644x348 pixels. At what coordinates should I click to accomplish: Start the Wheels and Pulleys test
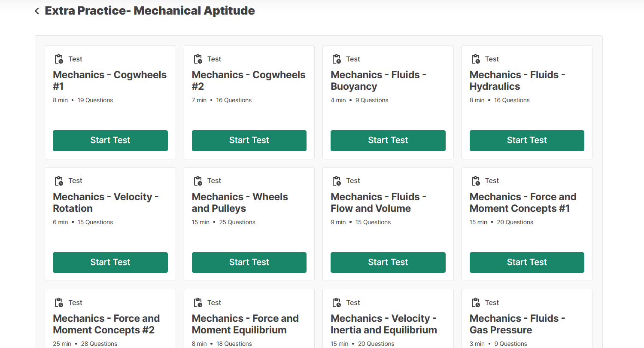[x=249, y=262]
